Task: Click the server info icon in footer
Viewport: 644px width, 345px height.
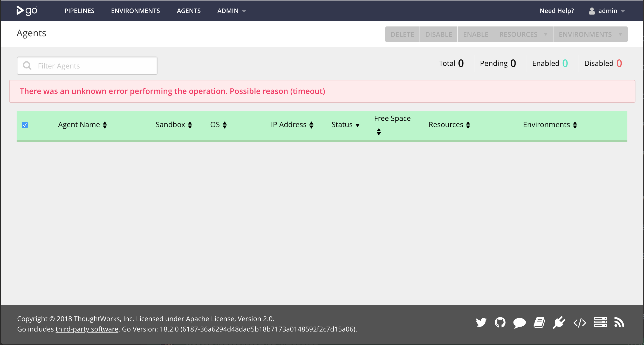Action: 600,322
